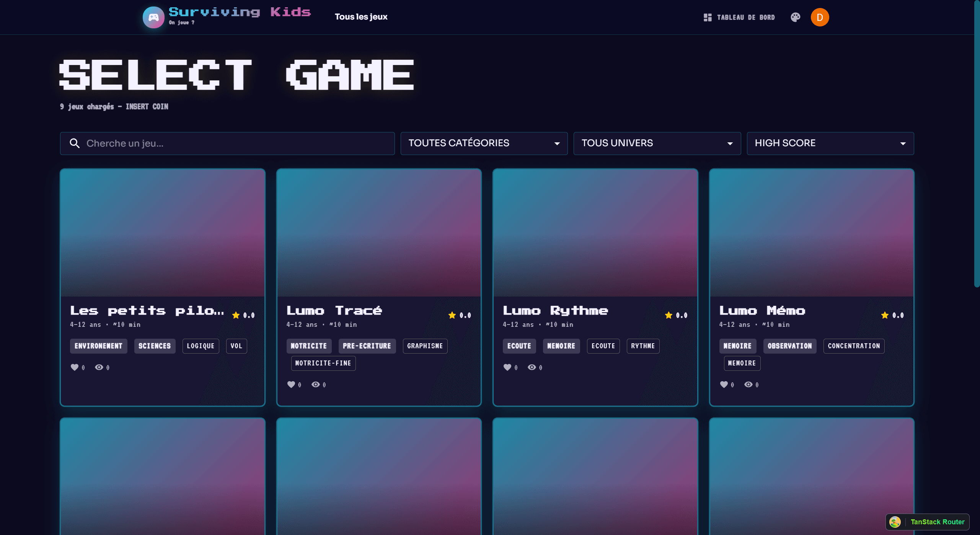980x535 pixels.
Task: Click the page vertical scrollbar
Action: click(x=977, y=144)
